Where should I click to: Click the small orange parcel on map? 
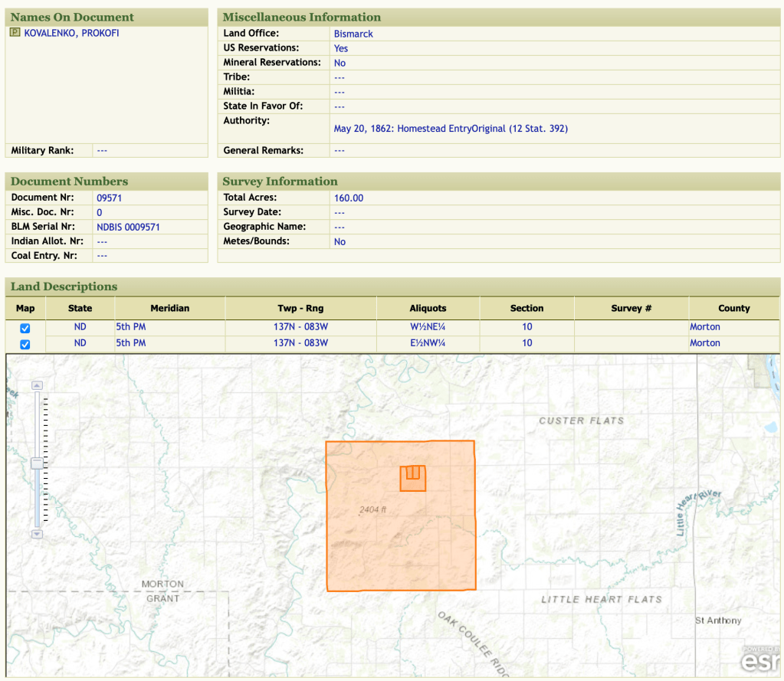pos(412,478)
